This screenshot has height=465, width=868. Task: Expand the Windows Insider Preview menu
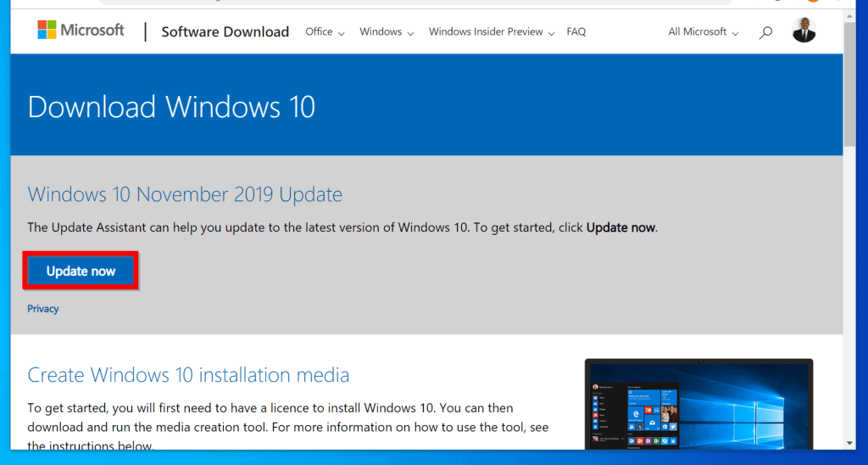coord(492,32)
